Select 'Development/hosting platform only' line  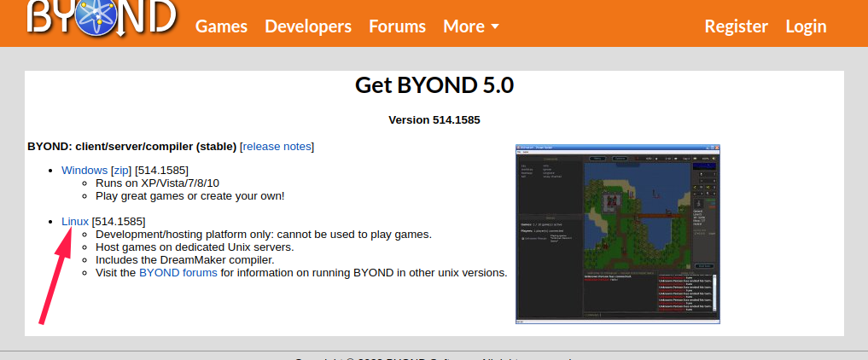pyautogui.click(x=264, y=235)
